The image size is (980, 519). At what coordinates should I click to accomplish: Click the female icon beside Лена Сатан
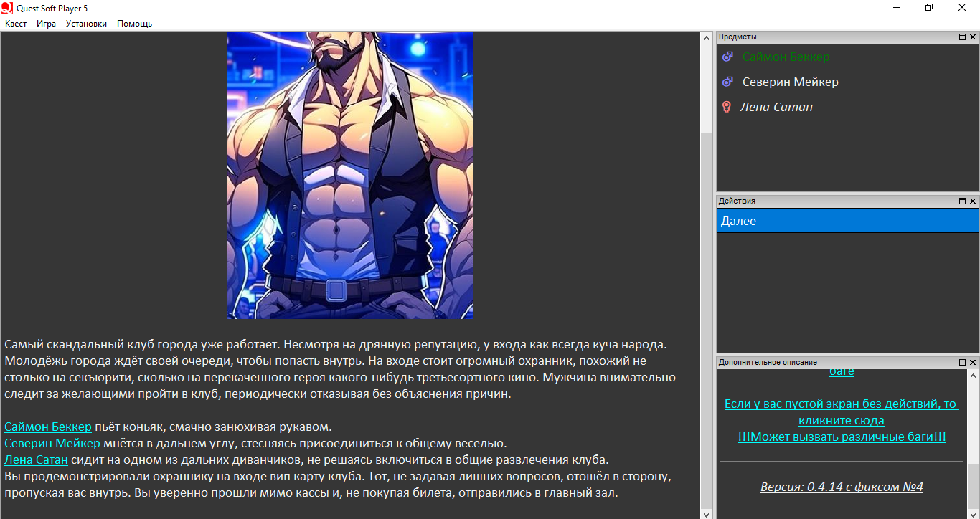726,107
